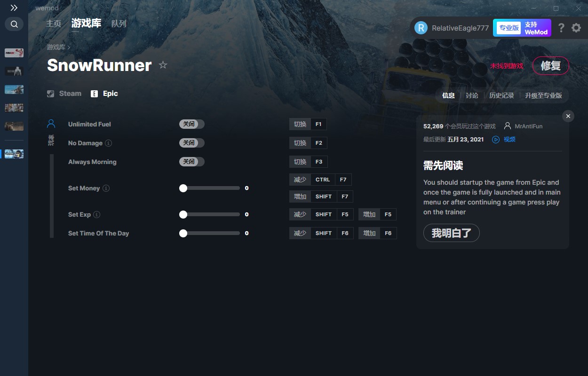Click the Set Time Of The Day slider
Screen dimensions: 588x376
point(210,233)
